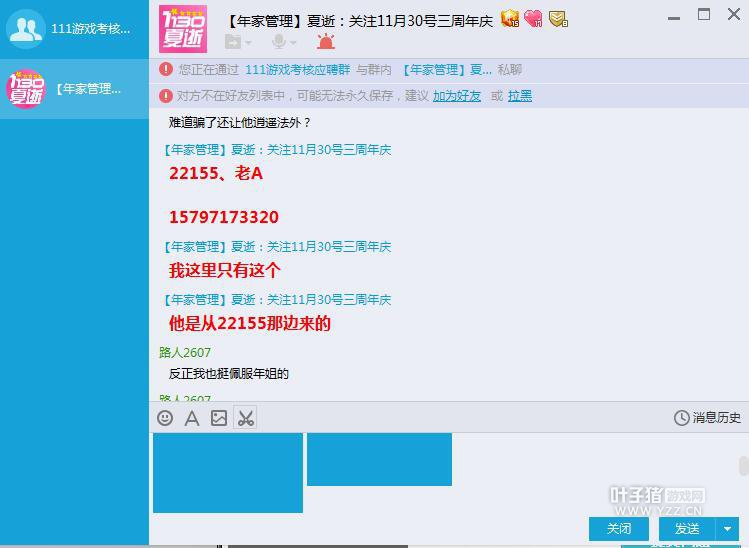Viewport: 749px width, 548px height.
Task: Click the 关闭 close chat button
Action: point(619,529)
